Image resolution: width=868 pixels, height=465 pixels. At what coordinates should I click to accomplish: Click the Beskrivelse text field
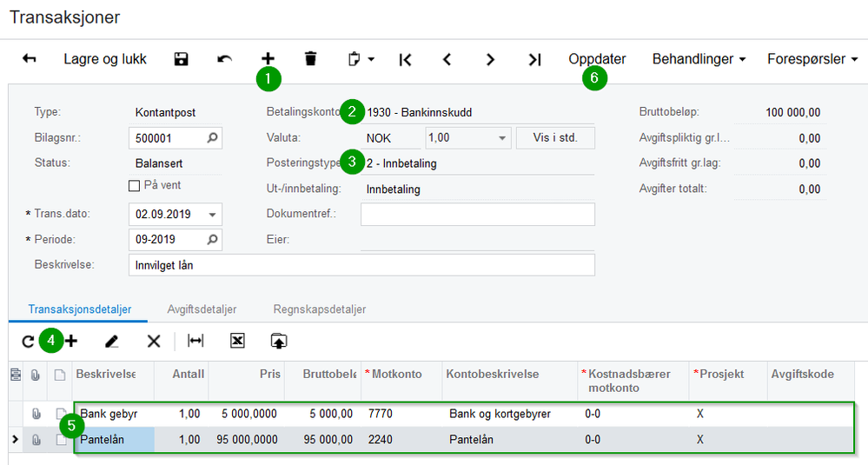coord(361,265)
